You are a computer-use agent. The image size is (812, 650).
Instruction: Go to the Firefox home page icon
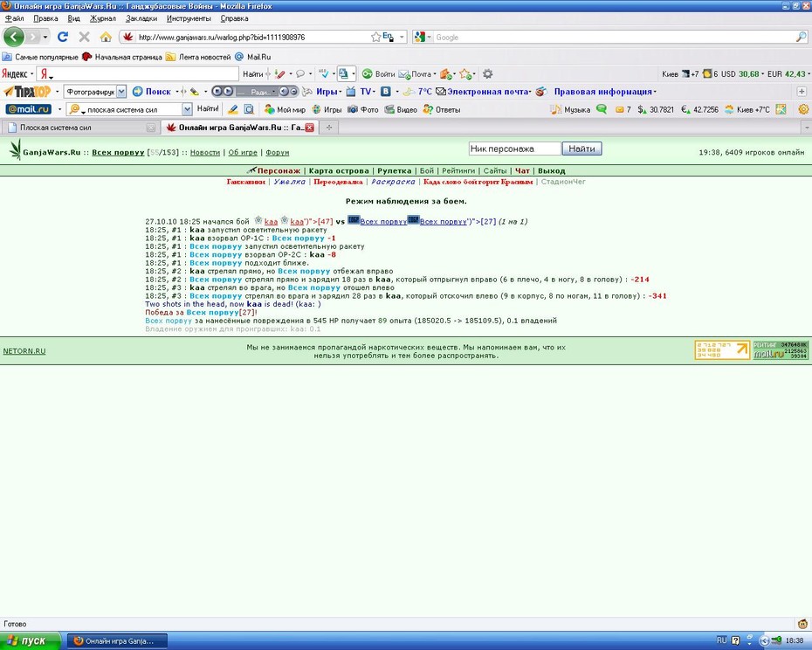[x=106, y=37]
